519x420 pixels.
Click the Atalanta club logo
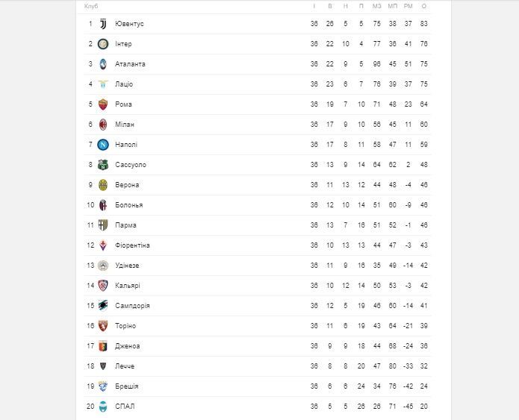pos(103,64)
